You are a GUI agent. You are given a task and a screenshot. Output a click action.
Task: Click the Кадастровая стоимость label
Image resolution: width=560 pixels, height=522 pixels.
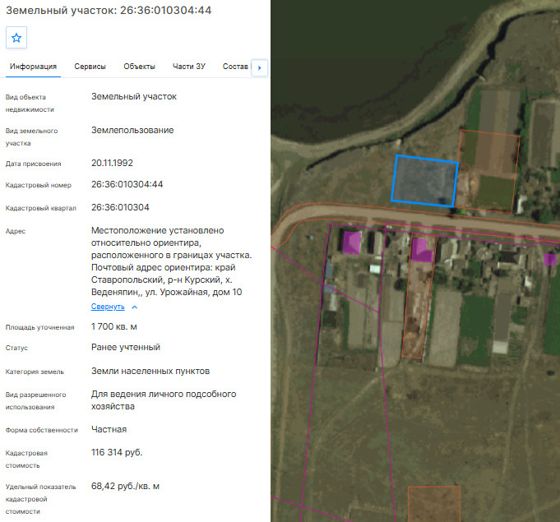pyautogui.click(x=26, y=459)
